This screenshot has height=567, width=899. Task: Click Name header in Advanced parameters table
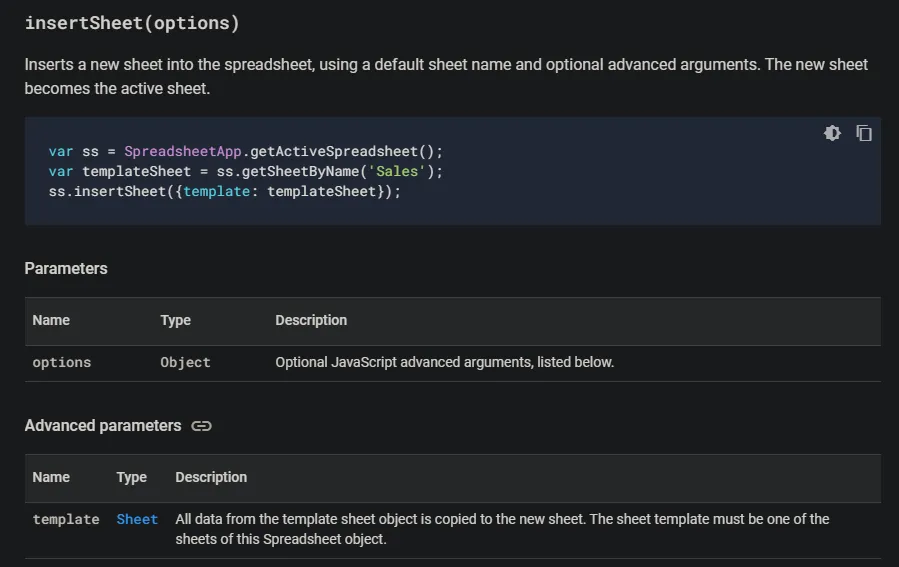coord(51,477)
